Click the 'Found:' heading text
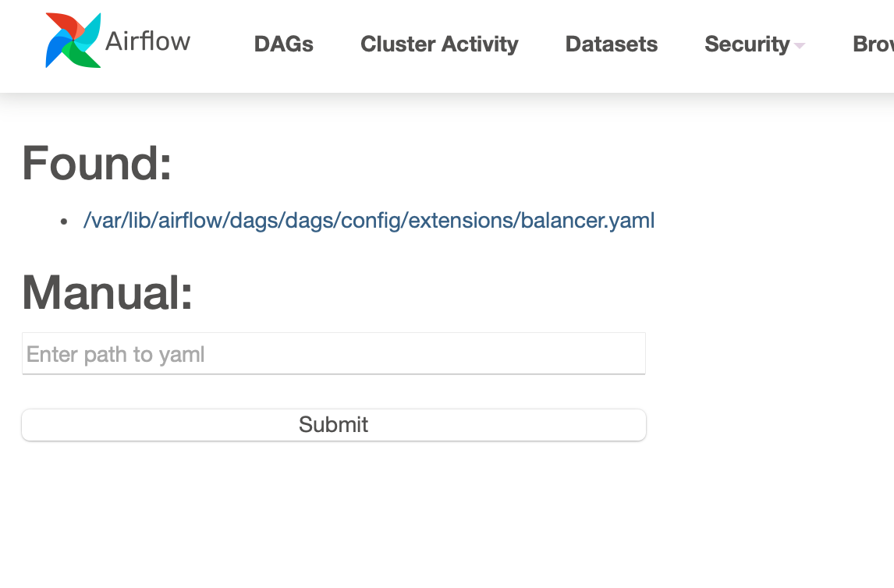894x588 pixels. click(x=97, y=163)
